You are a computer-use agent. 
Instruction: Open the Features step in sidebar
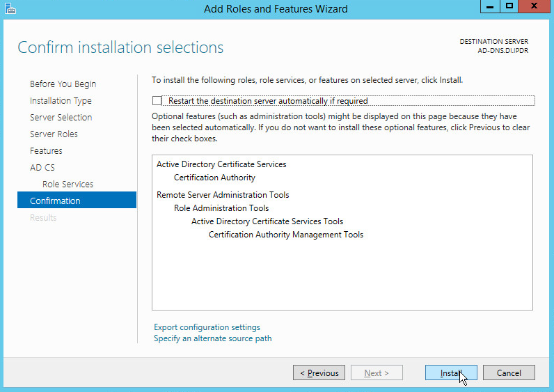tap(46, 151)
